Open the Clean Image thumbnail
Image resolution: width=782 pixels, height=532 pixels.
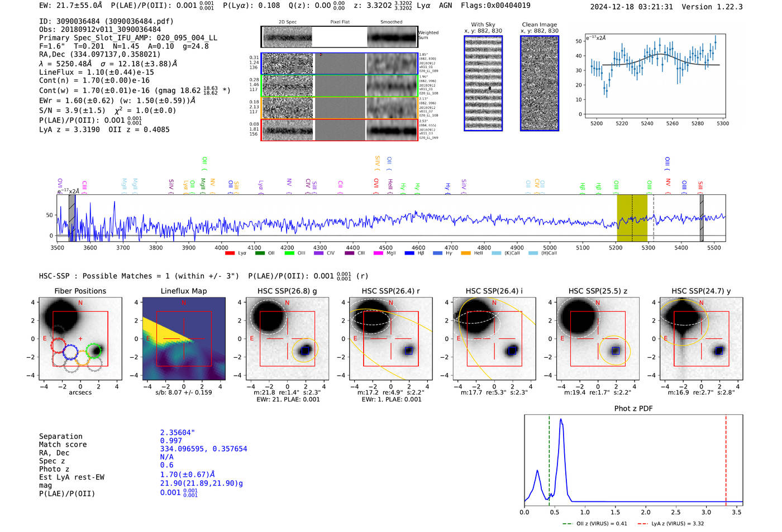539,83
